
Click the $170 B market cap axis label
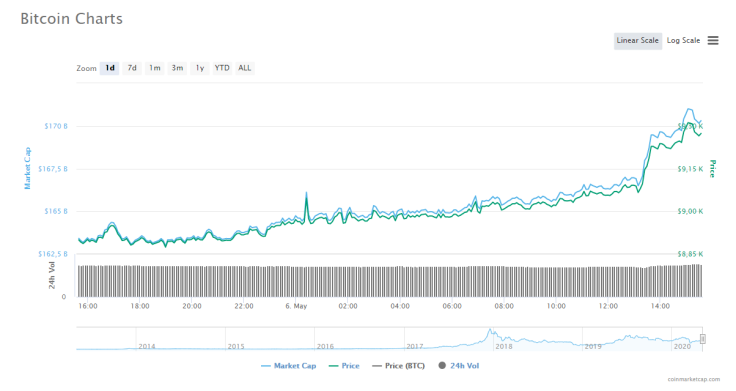pos(56,126)
